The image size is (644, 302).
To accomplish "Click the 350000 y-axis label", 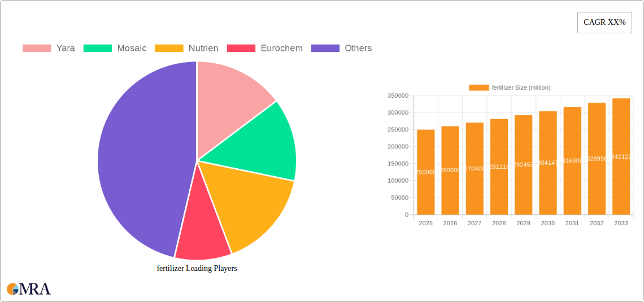I will pyautogui.click(x=398, y=95).
